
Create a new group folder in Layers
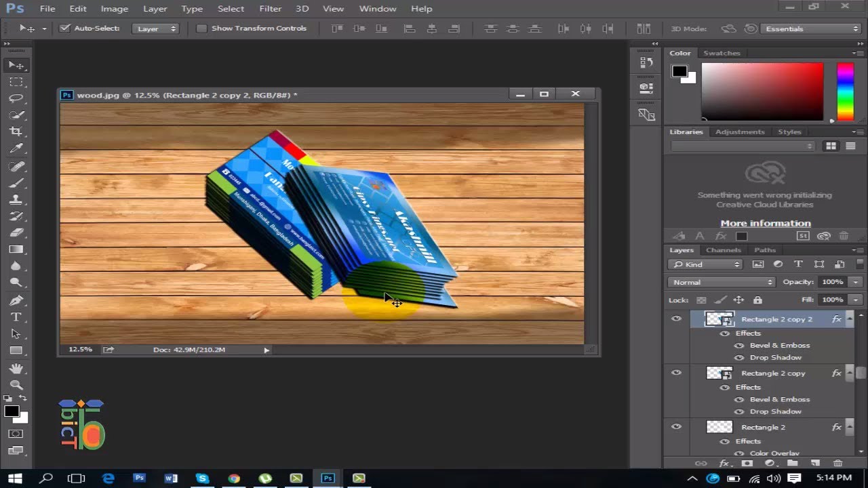792,464
